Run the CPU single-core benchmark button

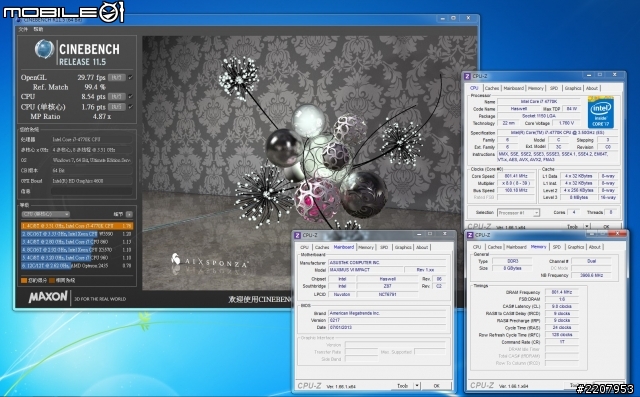point(116,107)
